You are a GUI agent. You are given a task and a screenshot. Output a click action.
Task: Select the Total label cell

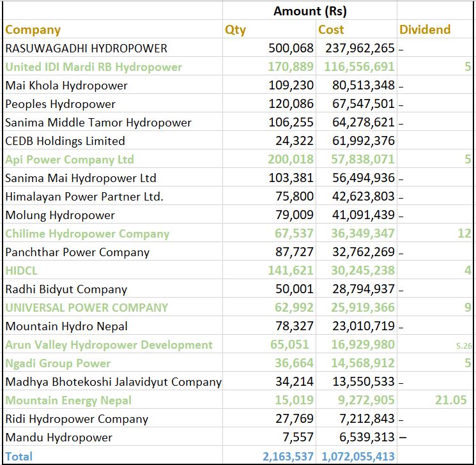point(19,457)
